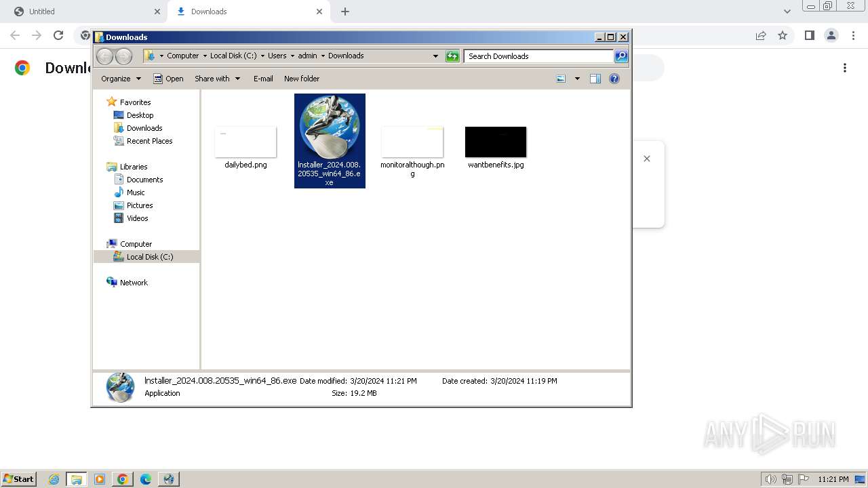
Task: Bookmark this page with star icon
Action: 783,35
